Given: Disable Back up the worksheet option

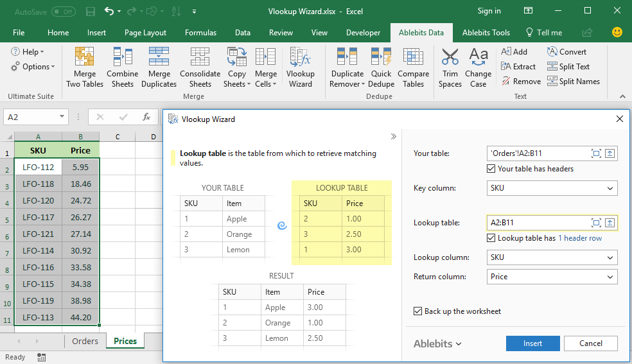Looking at the screenshot, I should tap(417, 311).
